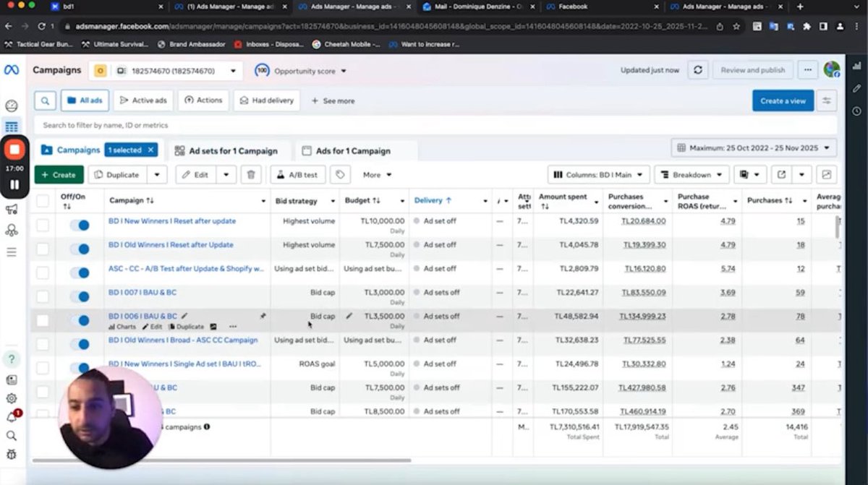Open the Edit options arrow
Viewport: 868px width, 485px height.
coord(226,174)
